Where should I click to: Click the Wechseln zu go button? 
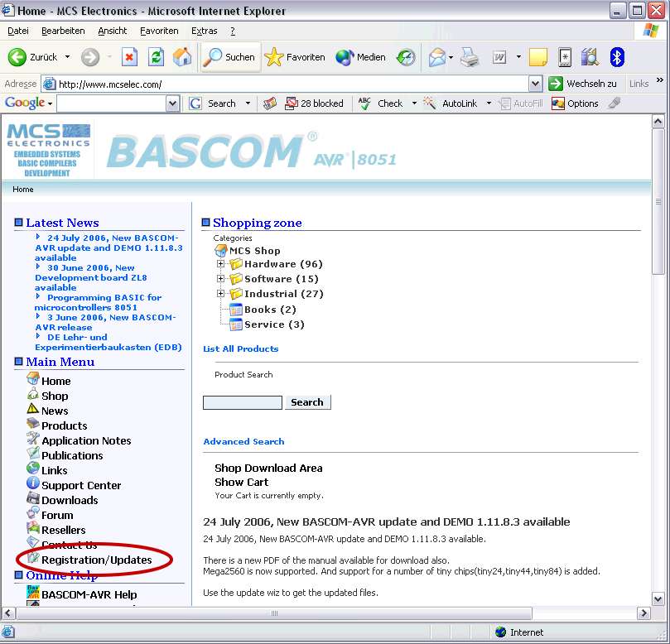tap(582, 84)
